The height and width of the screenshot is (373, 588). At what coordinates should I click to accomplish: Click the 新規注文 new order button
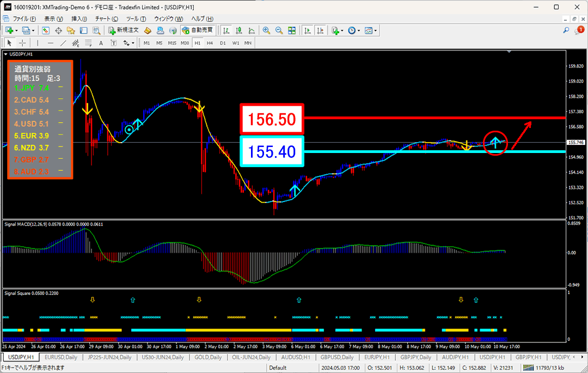[124, 30]
